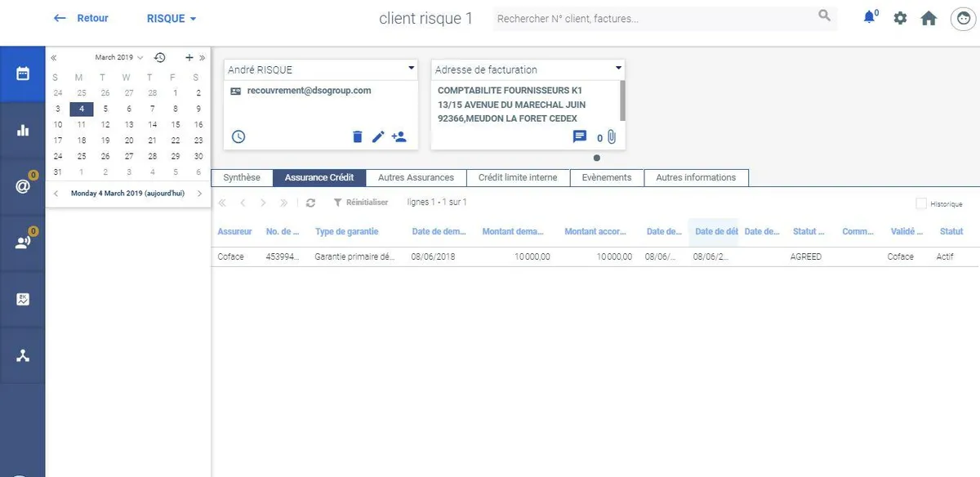Screen dimensions: 980x477
Task: Go to home icon
Action: click(x=929, y=18)
